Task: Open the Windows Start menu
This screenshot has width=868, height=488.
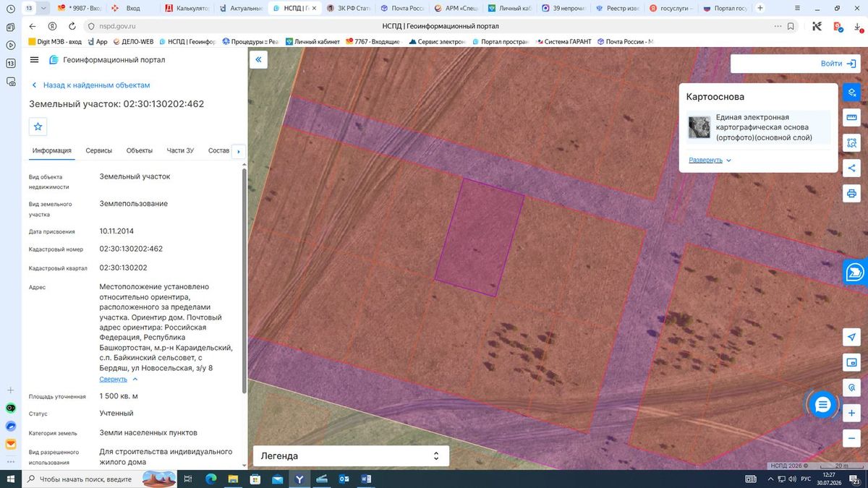Action: pos(11,479)
